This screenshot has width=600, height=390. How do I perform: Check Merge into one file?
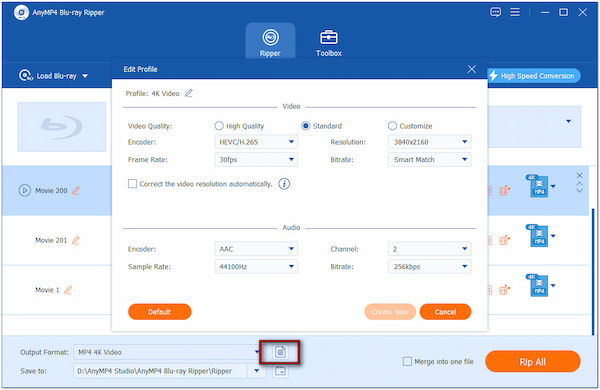coord(407,361)
